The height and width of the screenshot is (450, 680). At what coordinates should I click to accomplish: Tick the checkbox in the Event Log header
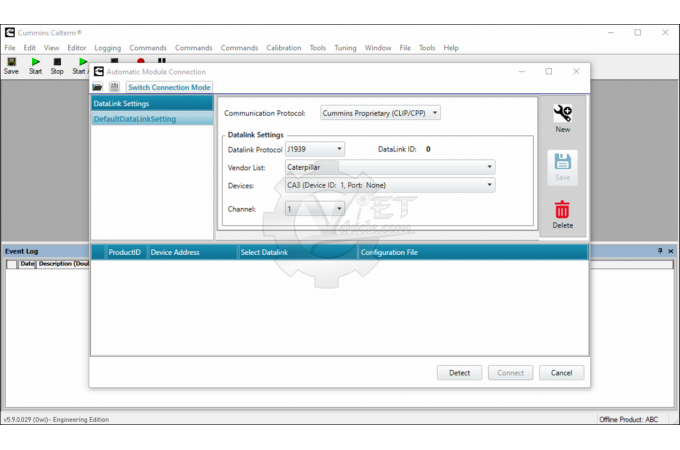pos(12,264)
